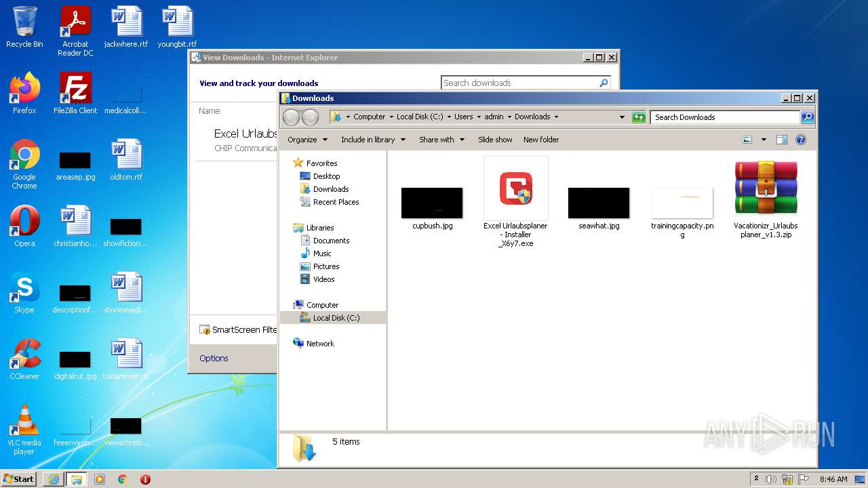Launch Google Chrome desktop shortcut
This screenshot has width=868, height=488.
point(24,164)
